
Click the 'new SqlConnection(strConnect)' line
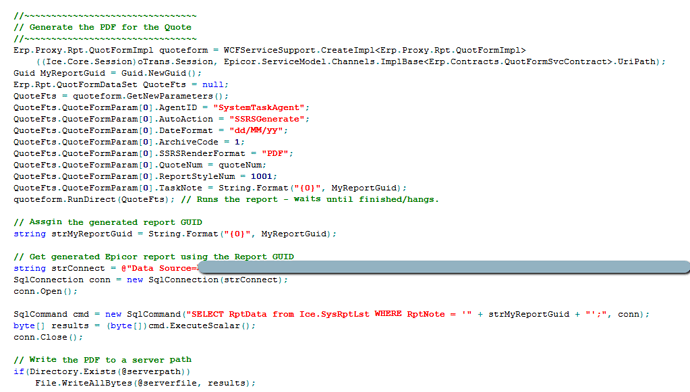(x=150, y=279)
